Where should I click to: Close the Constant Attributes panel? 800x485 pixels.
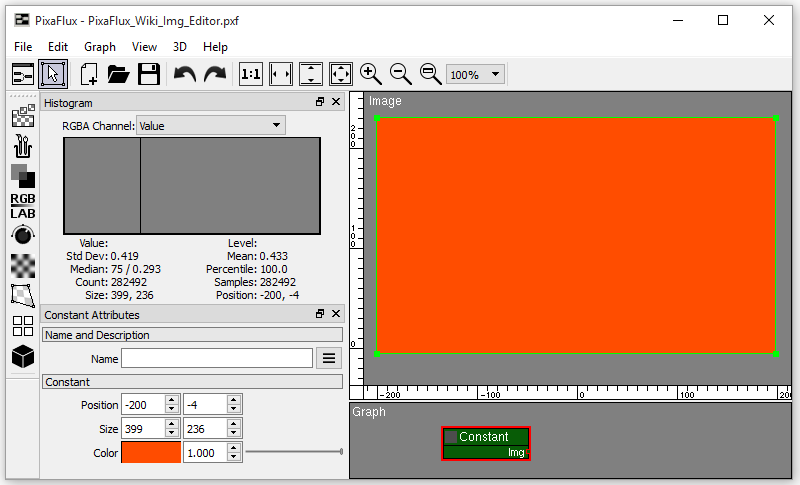pos(336,314)
